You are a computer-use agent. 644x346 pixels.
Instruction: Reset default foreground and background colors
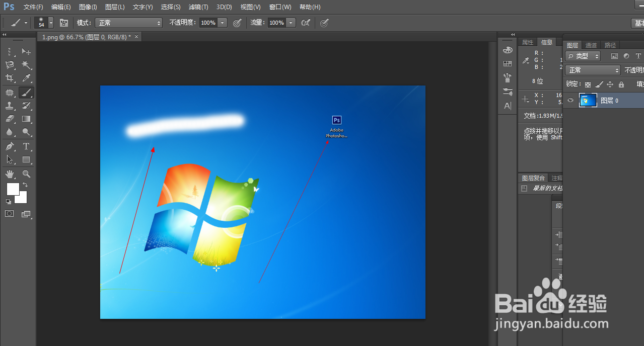[x=8, y=201]
